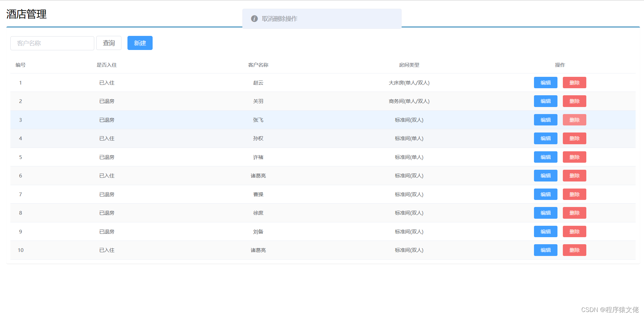The height and width of the screenshot is (316, 644).
Task: Edit row 5 for 许褚
Action: (545, 157)
